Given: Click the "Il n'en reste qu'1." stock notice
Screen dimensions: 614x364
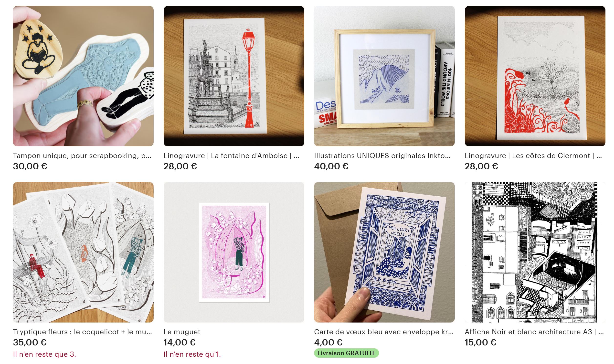Looking at the screenshot, I should (192, 354).
